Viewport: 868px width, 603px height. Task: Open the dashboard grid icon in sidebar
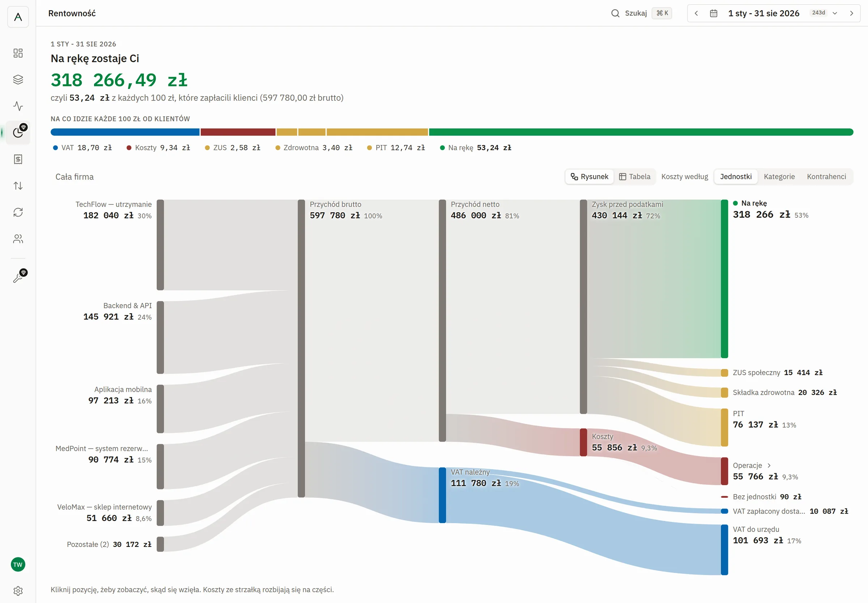point(18,53)
